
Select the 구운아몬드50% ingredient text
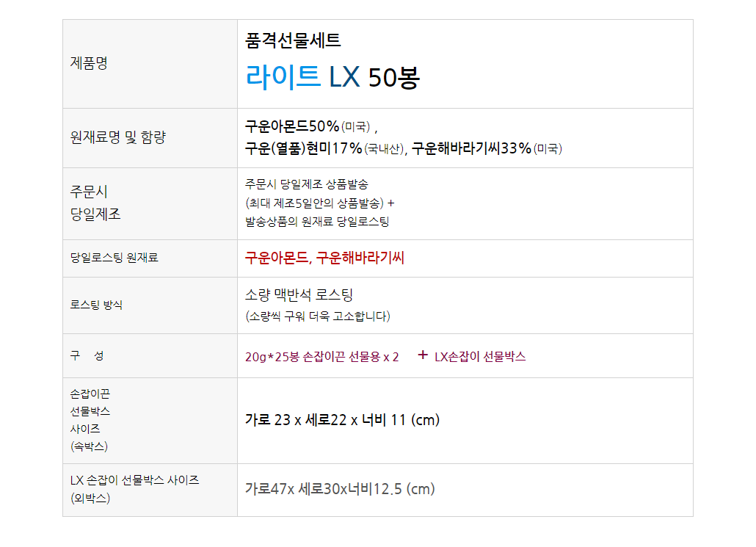point(292,126)
